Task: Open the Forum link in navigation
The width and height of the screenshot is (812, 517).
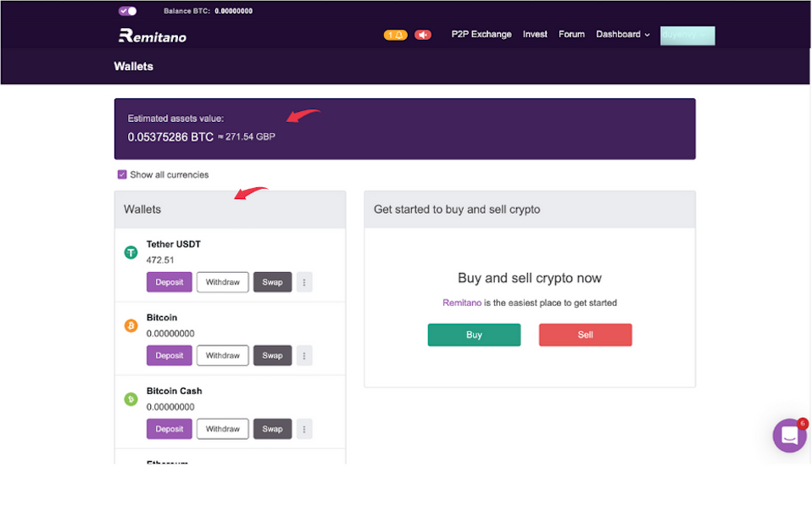Action: [571, 35]
